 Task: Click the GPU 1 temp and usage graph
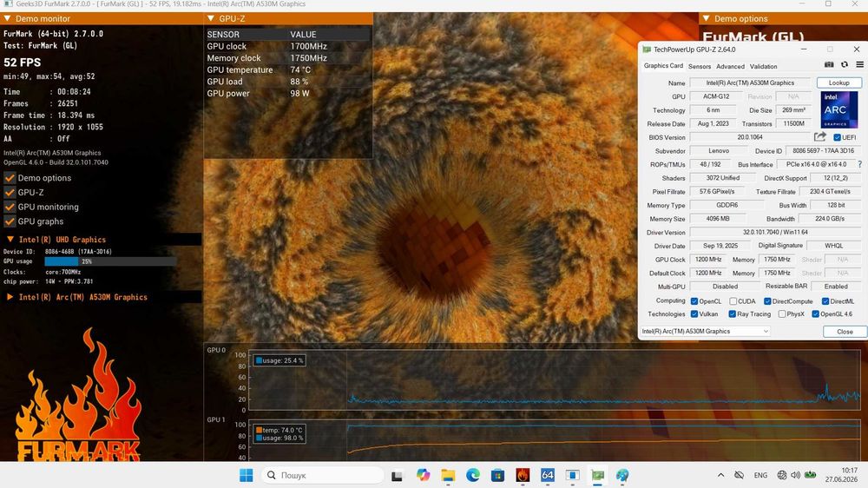pos(554,441)
